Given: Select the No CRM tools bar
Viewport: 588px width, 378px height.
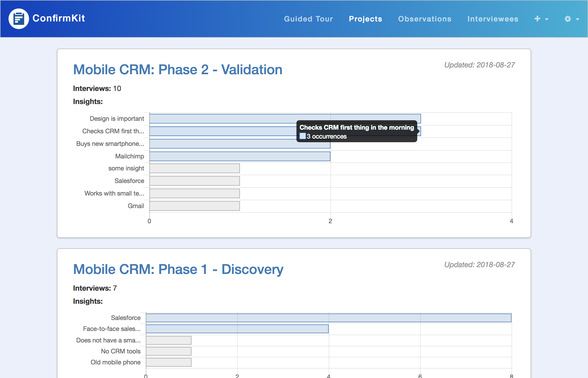Looking at the screenshot, I should pos(169,351).
